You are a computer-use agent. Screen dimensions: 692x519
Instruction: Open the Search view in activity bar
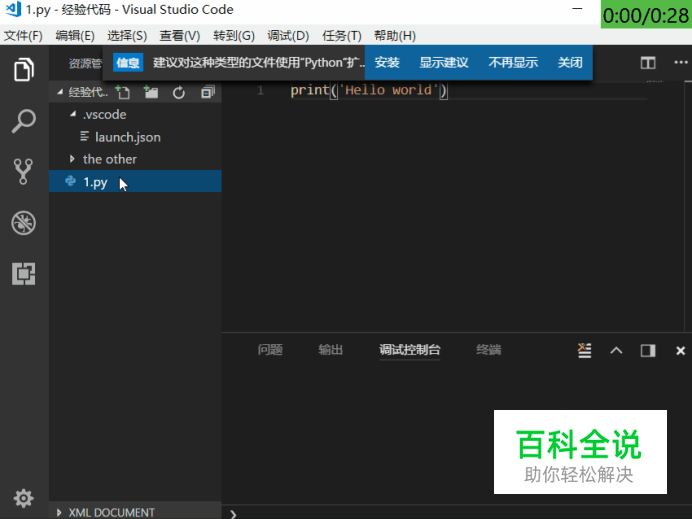[23, 121]
